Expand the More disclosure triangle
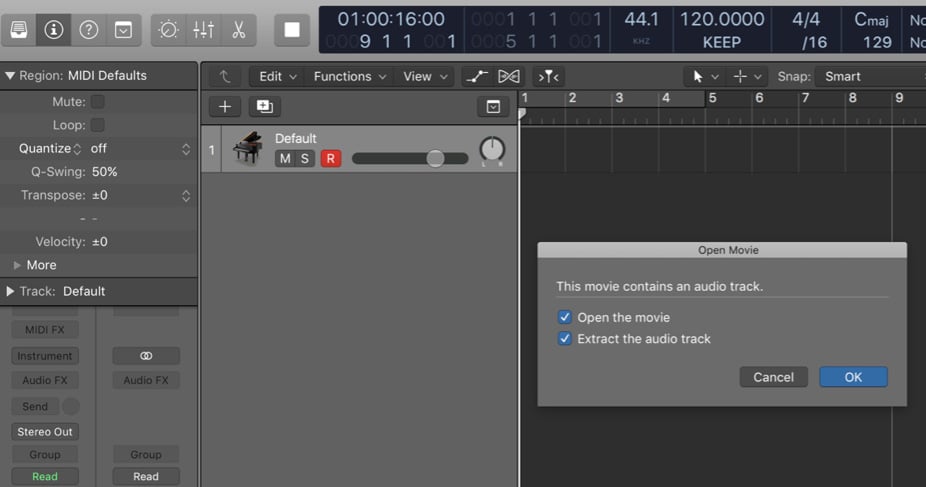This screenshot has height=487, width=926. 17,265
